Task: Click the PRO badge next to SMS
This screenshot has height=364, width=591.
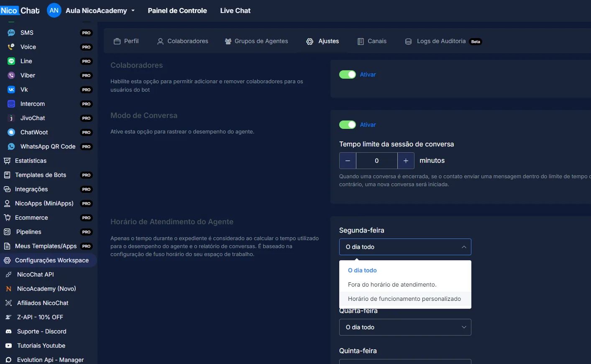Action: point(86,33)
